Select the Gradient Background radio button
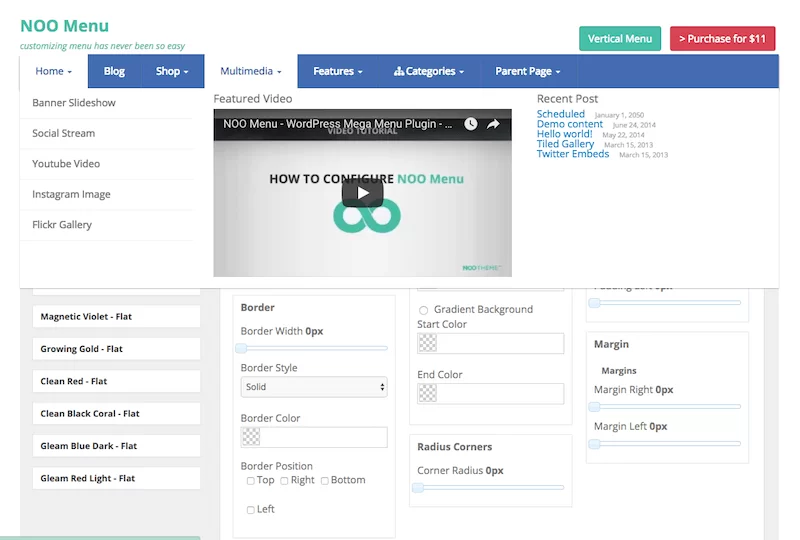Screen dimensions: 800x540 [x=424, y=310]
